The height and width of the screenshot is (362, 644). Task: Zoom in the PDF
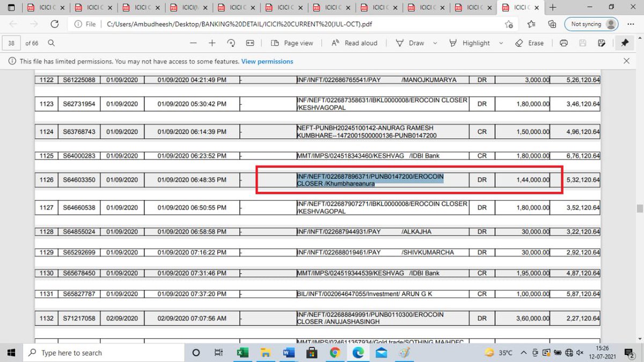212,43
